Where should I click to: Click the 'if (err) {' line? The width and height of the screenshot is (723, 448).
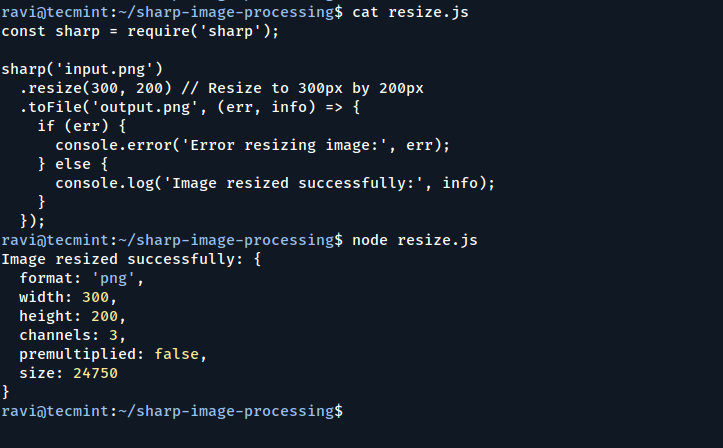coord(82,126)
